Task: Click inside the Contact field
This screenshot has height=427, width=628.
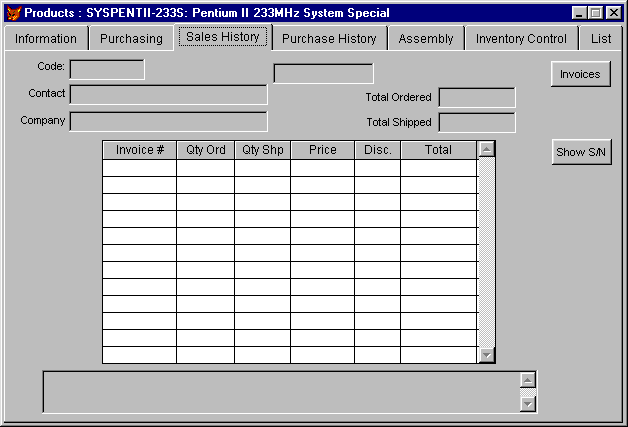Action: [x=168, y=94]
